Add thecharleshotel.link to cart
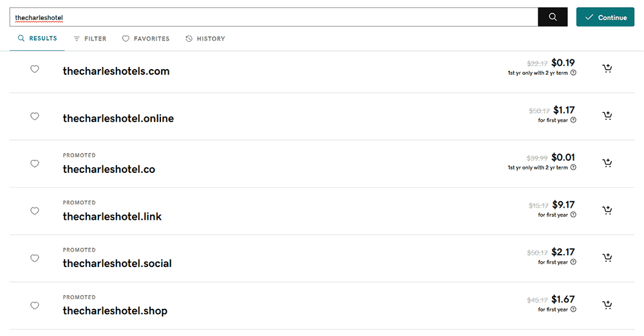The image size is (644, 336). 607,210
